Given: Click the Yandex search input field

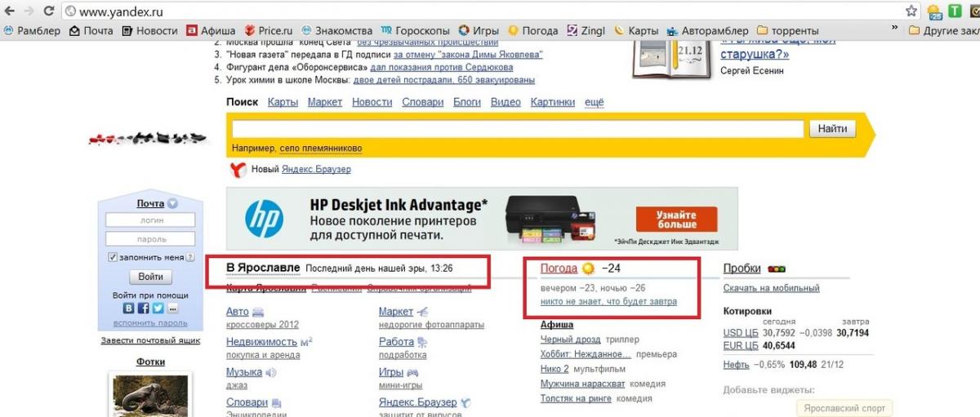Looking at the screenshot, I should point(518,129).
